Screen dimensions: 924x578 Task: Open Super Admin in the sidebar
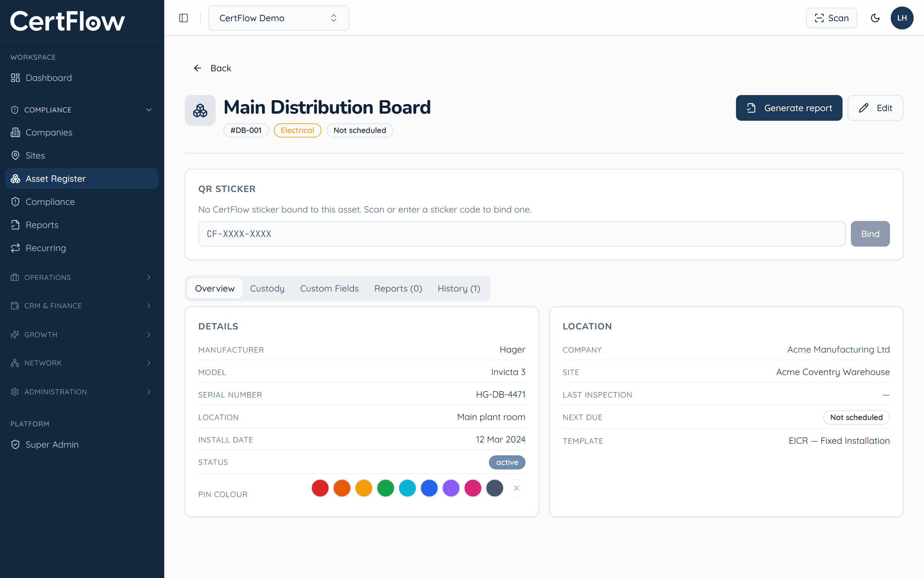[82, 445]
